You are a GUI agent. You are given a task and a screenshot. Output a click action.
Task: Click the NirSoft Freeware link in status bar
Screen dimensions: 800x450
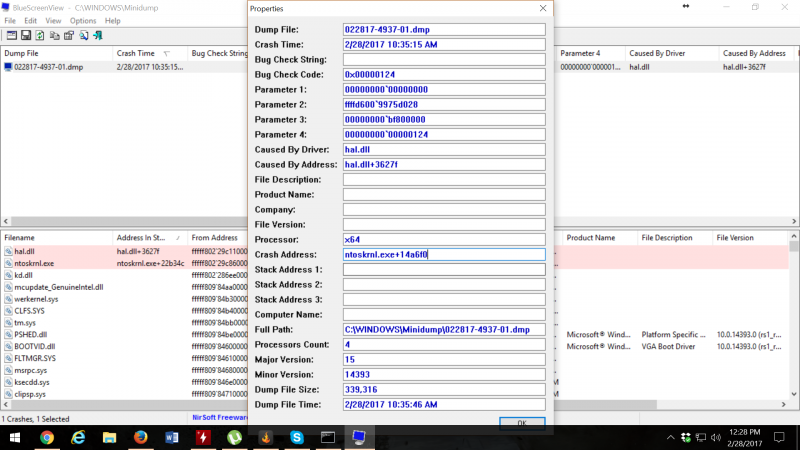pos(220,417)
